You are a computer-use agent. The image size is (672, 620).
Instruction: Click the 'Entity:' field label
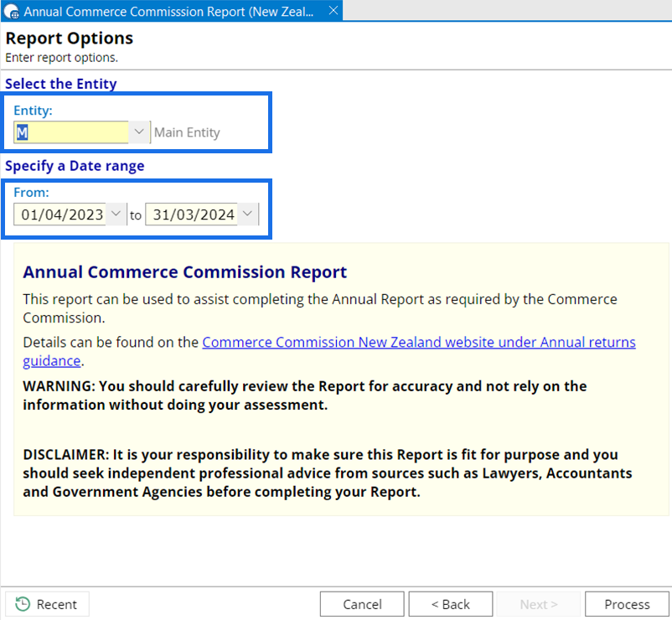33,111
